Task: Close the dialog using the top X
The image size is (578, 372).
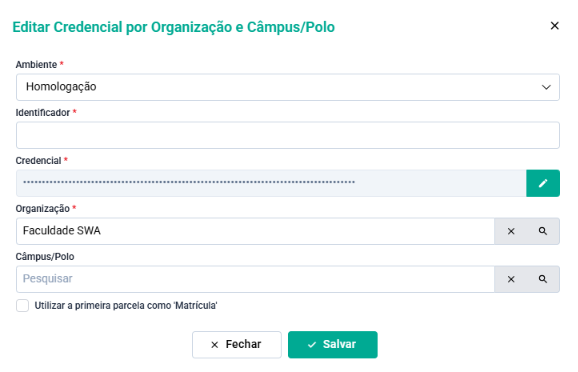Action: pos(554,26)
